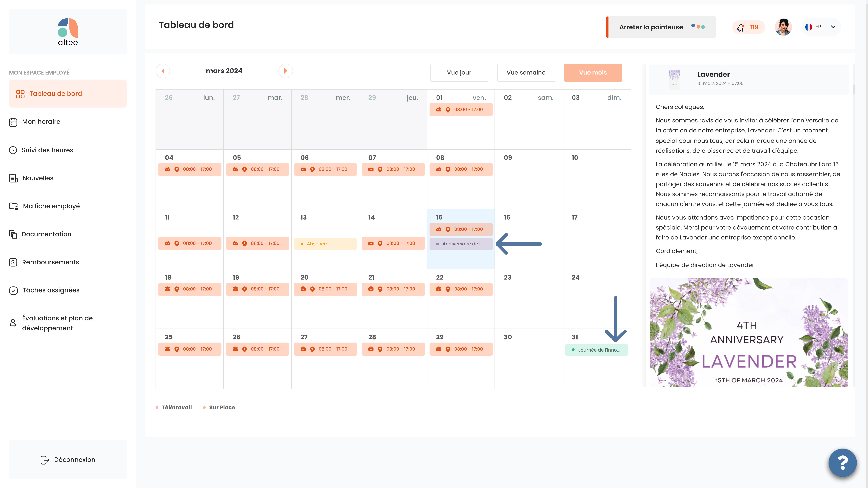Viewport: 868px width, 488px height.
Task: Click the blue help question mark button
Action: click(842, 462)
